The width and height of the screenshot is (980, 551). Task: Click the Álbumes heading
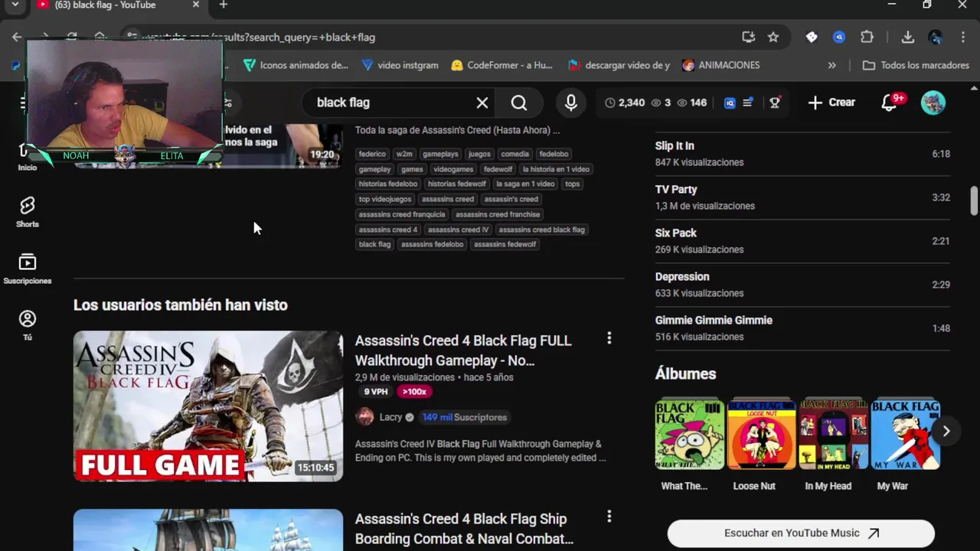685,373
